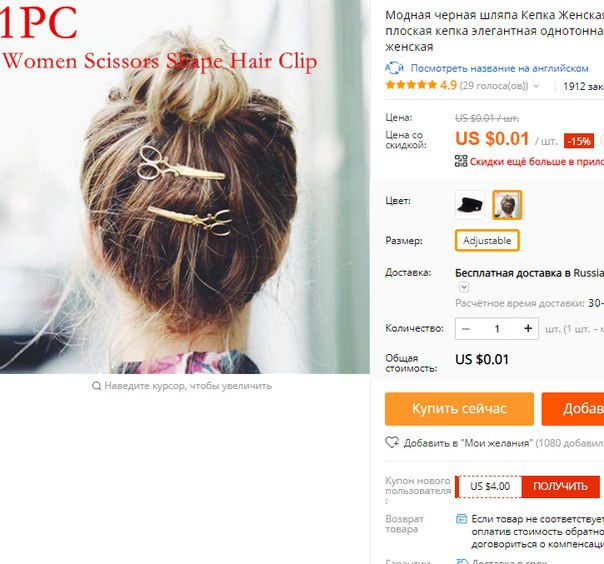Increase quantity with the plus button
604x564 pixels.
coord(528,328)
